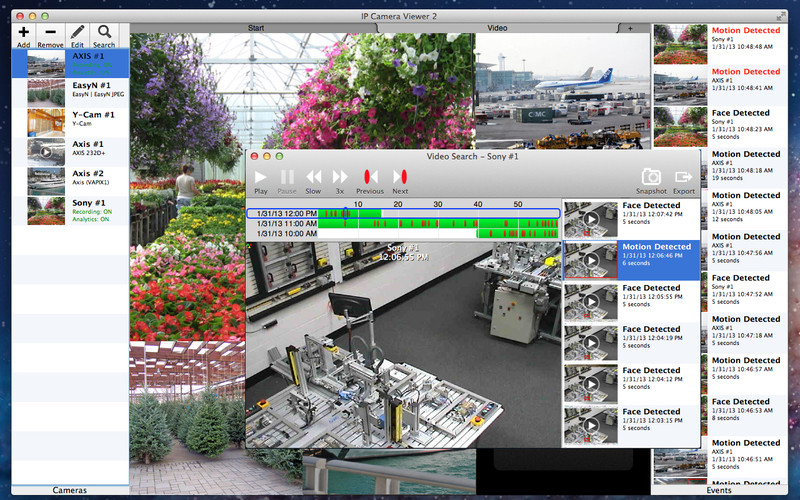The image size is (800, 500).
Task: Jump to Previous event marker
Action: coord(370,177)
